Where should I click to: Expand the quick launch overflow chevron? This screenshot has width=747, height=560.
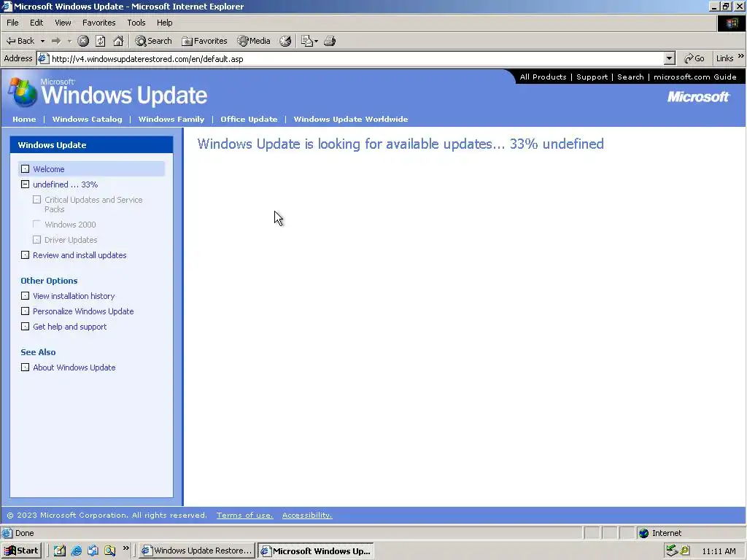pyautogui.click(x=125, y=548)
